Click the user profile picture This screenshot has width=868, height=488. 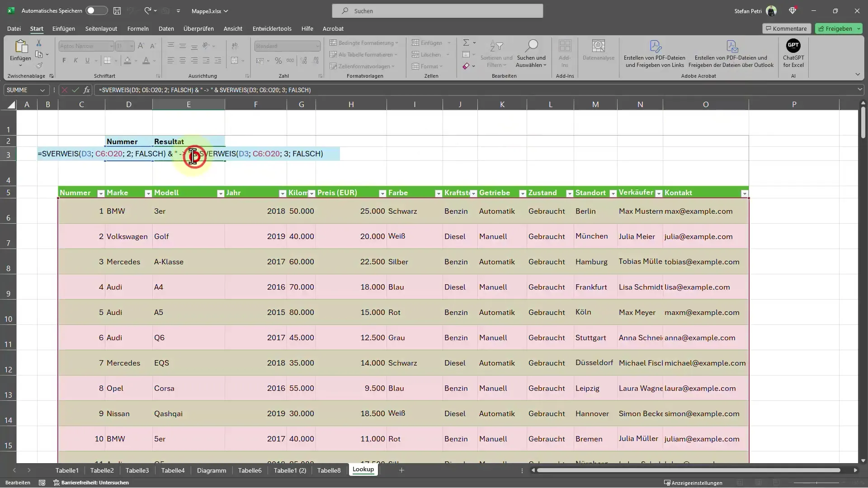[771, 11]
